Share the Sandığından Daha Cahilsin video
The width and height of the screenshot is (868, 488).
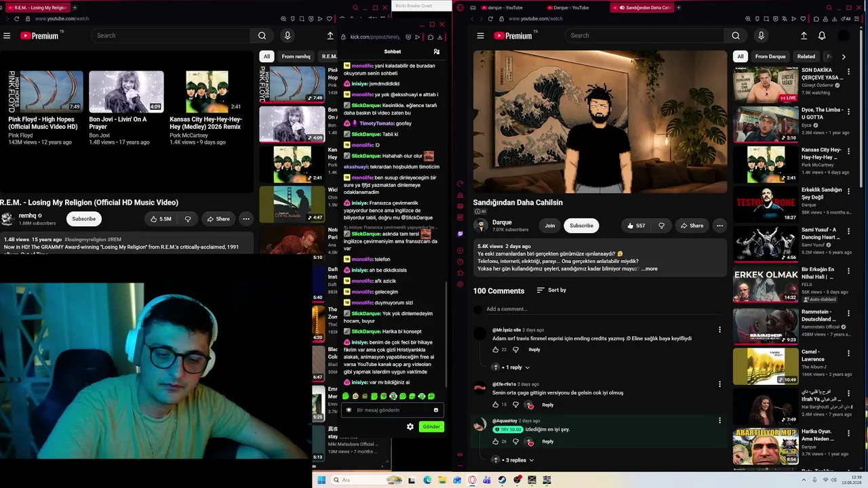[x=692, y=226]
